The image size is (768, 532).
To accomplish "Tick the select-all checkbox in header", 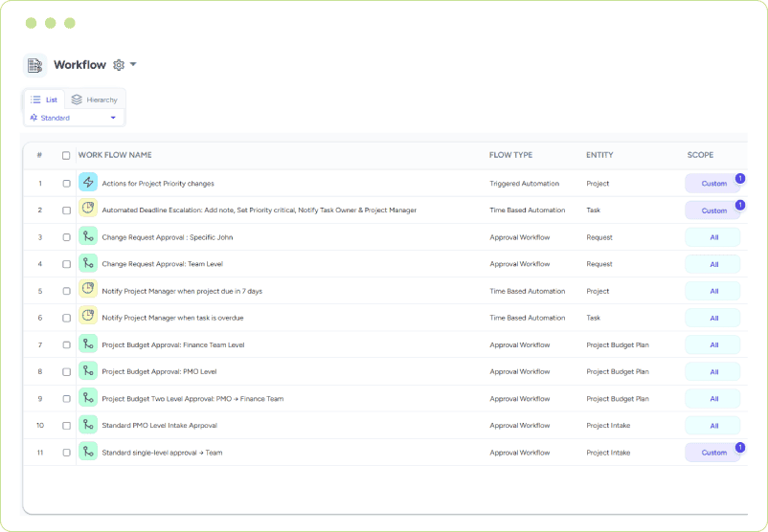I will pyautogui.click(x=66, y=156).
